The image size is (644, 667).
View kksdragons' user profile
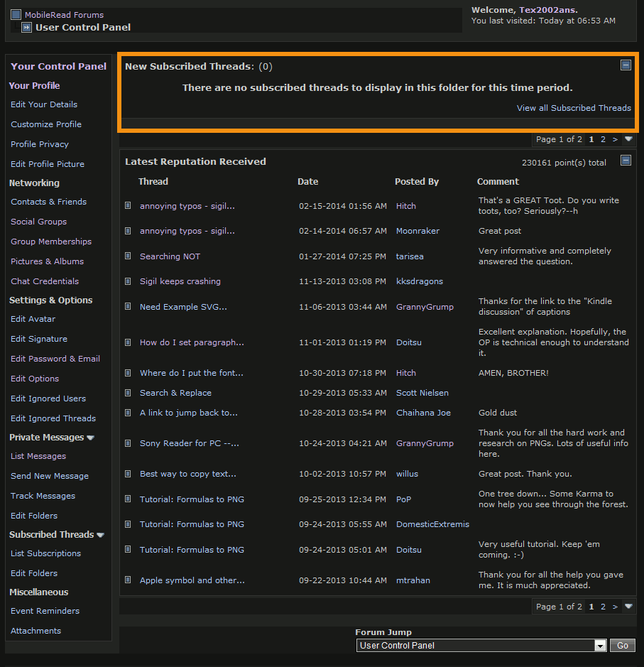coord(420,281)
